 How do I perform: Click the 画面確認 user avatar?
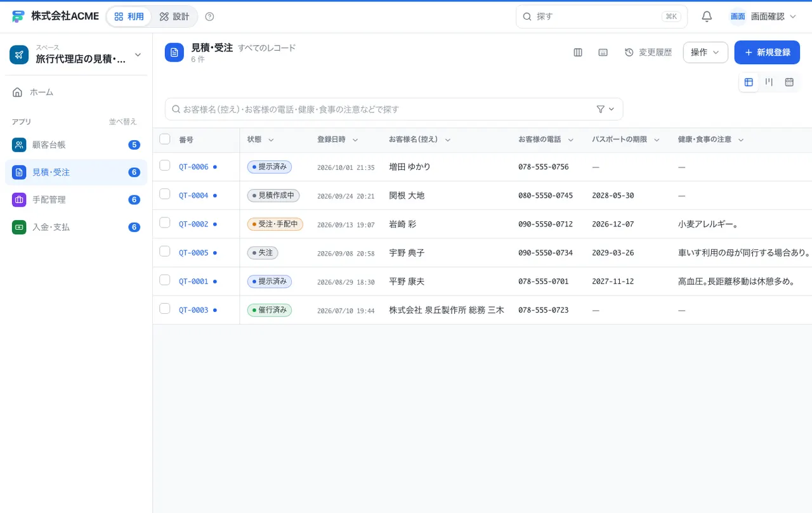point(738,16)
